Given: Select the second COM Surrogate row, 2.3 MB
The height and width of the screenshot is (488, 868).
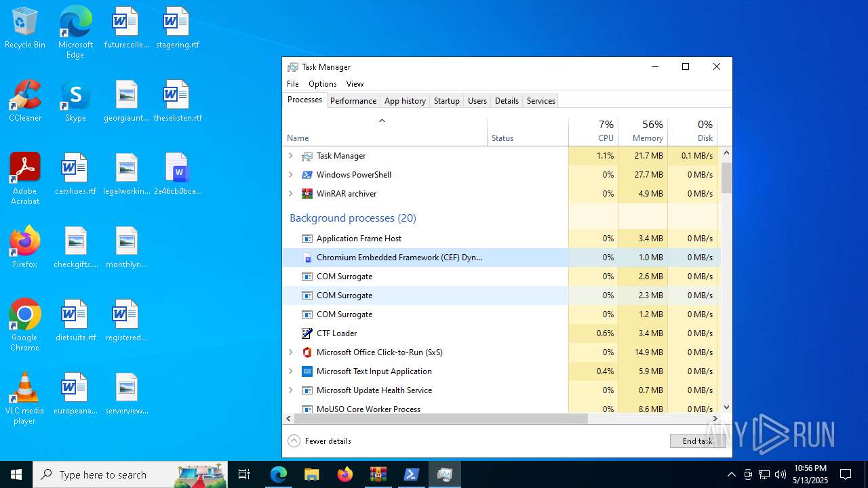Looking at the screenshot, I should [501, 296].
